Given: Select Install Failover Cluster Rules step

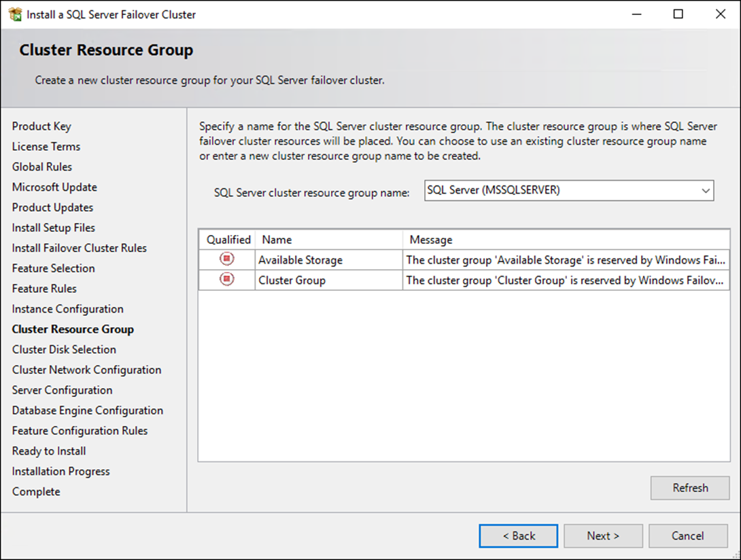Looking at the screenshot, I should click(80, 248).
